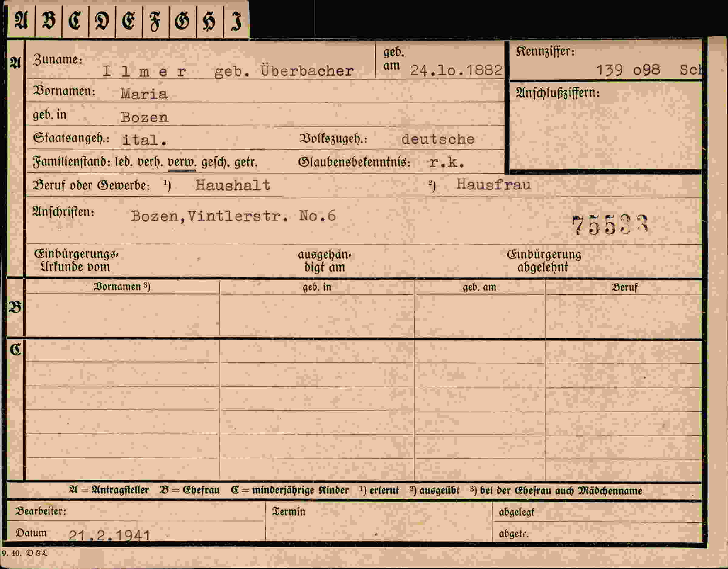728x569 pixels.
Task: Click the 'abgelegt' label
Action: click(x=516, y=513)
